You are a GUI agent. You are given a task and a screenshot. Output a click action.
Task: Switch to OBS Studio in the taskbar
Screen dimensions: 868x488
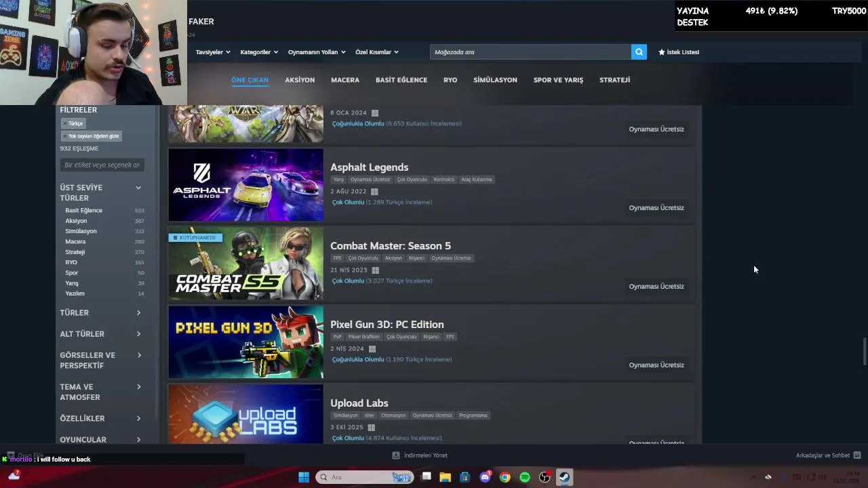545,477
